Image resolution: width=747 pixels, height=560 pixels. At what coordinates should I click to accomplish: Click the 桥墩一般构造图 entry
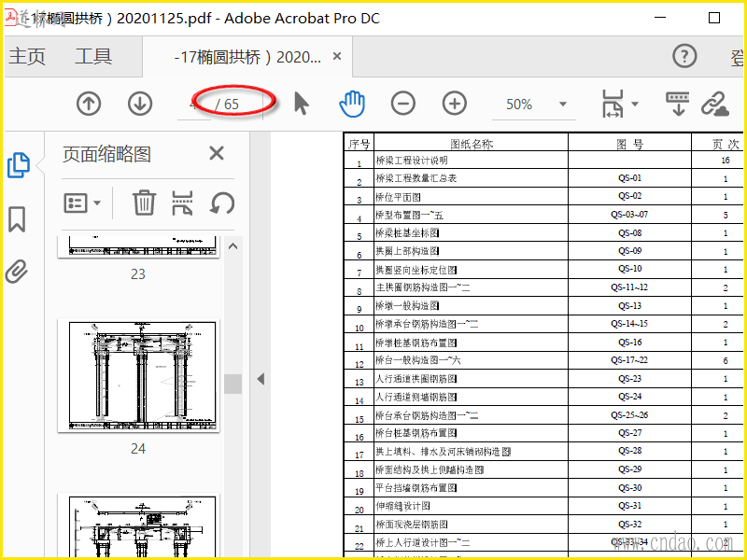point(407,305)
